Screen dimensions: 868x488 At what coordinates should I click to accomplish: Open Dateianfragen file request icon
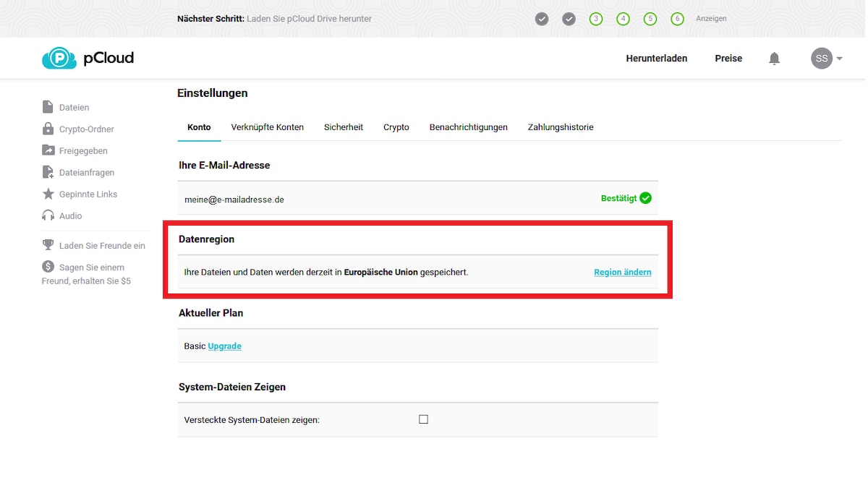[48, 172]
